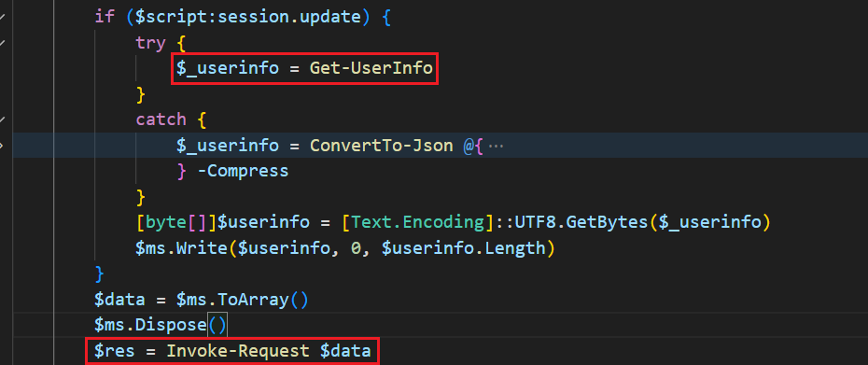
Task: Collapse the if ($script:session.update) block
Action: [x=2, y=17]
